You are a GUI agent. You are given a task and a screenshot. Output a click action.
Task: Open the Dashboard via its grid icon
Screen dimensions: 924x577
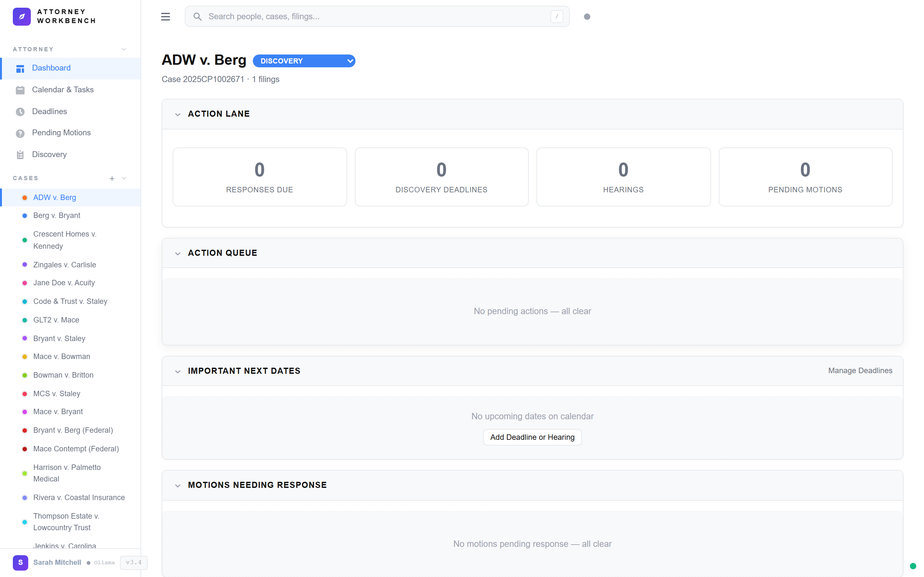[x=20, y=68]
